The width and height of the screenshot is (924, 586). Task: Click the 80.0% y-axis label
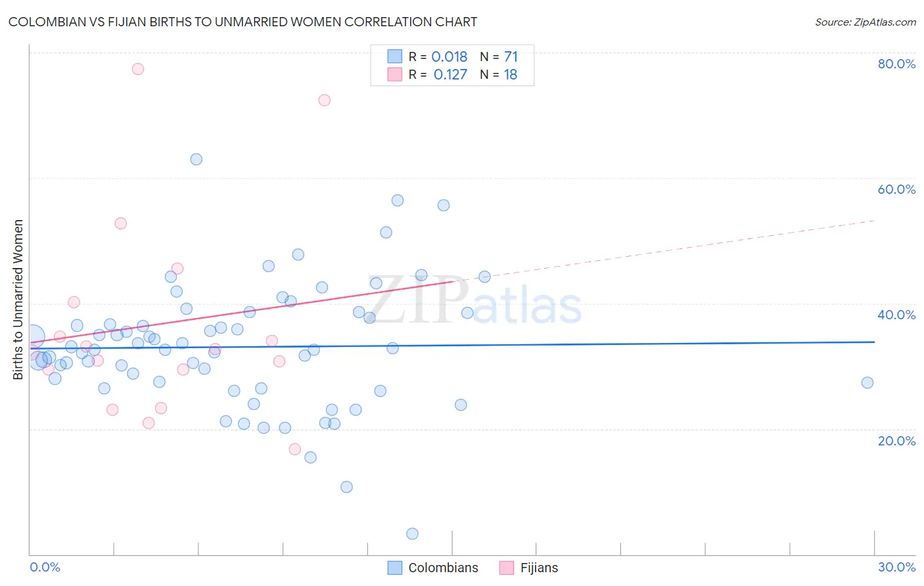[x=896, y=64]
